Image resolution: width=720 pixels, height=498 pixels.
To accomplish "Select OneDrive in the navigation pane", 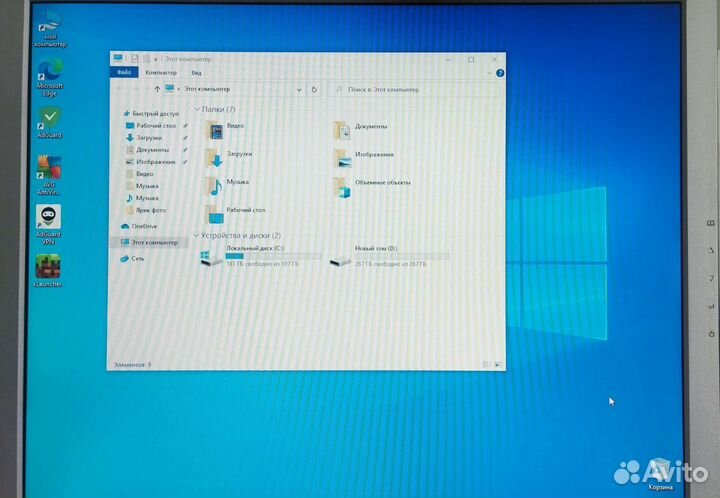I will 139,226.
